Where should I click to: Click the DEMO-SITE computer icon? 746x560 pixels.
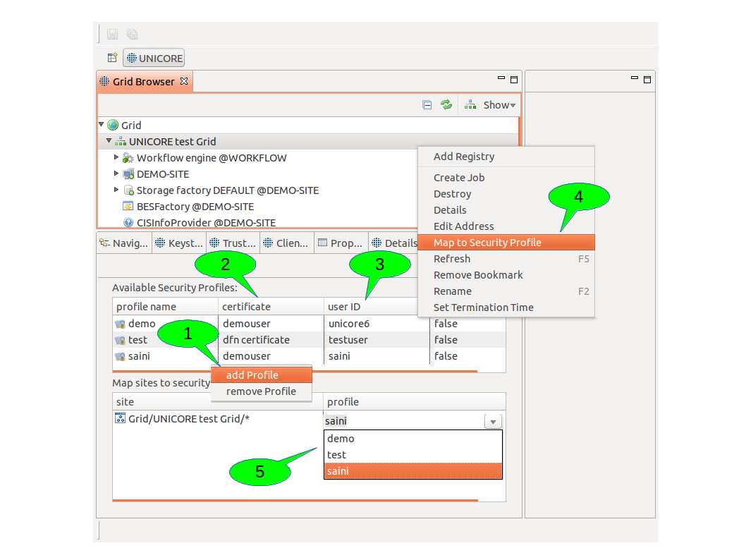pos(128,174)
